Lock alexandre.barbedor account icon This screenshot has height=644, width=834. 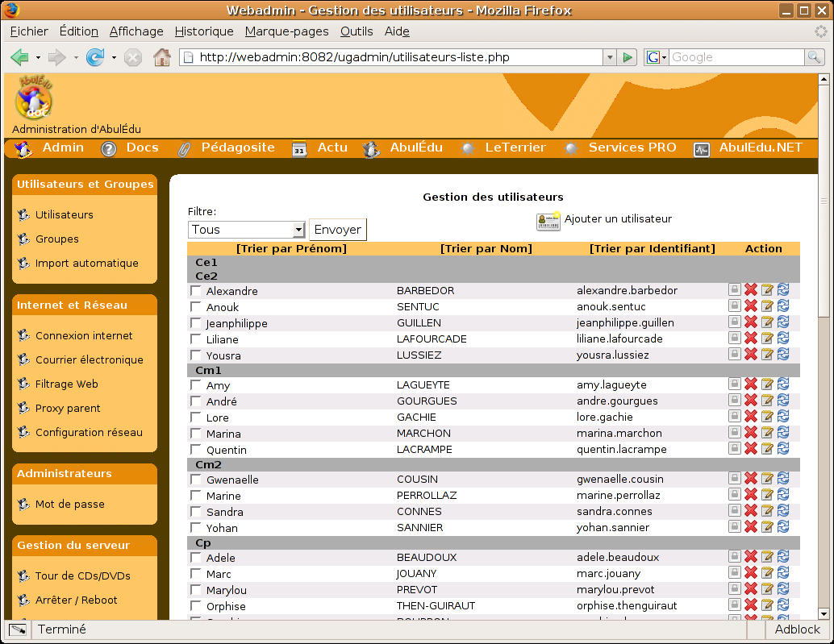[735, 289]
